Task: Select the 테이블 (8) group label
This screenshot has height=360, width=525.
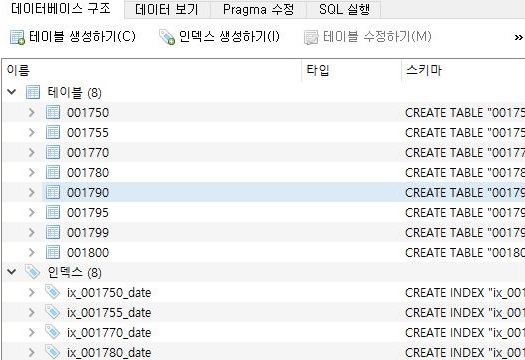Action: [74, 92]
